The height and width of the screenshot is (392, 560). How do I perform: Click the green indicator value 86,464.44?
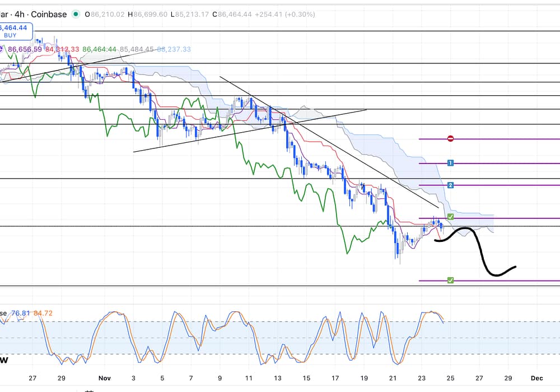[x=99, y=49]
